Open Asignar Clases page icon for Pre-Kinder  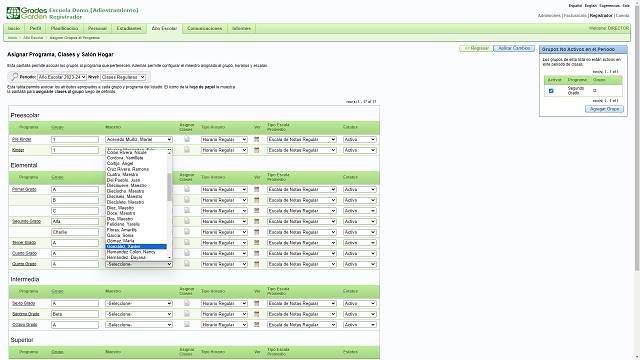coord(187,139)
